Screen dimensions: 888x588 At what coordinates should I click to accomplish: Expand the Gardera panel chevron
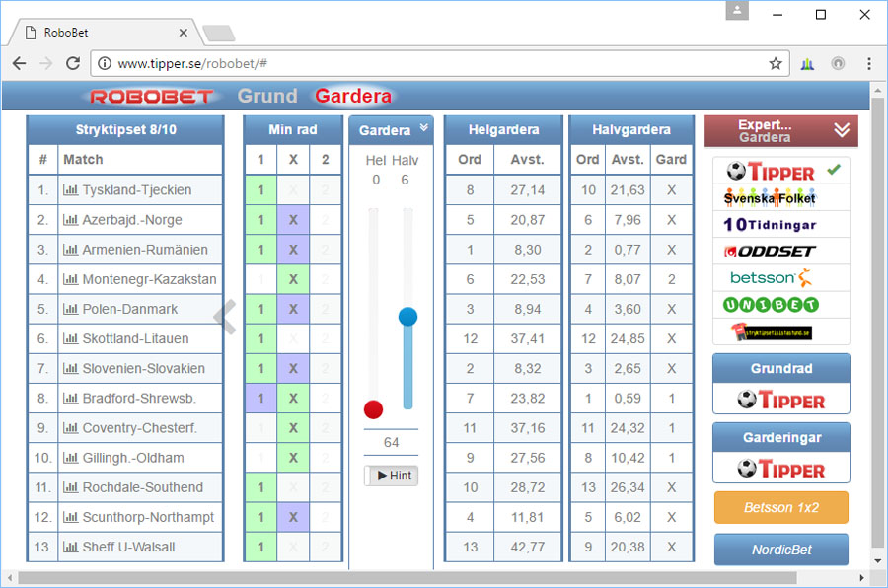pos(423,128)
